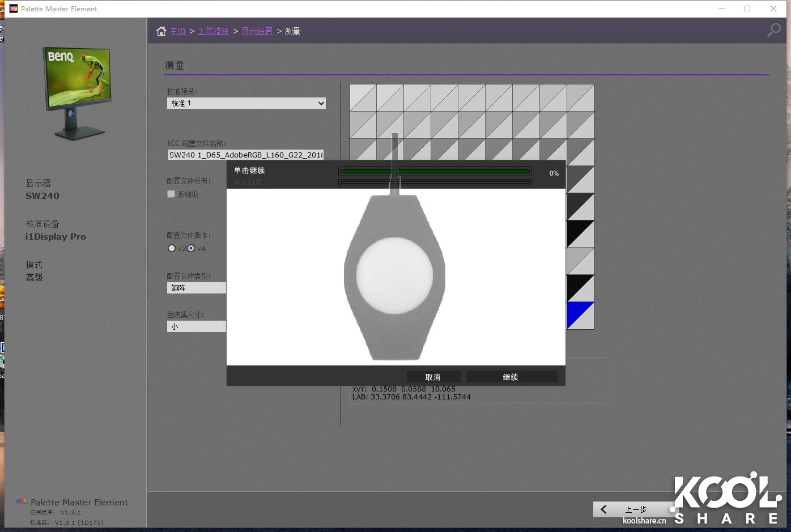Open search using the magnifier icon

[x=774, y=31]
